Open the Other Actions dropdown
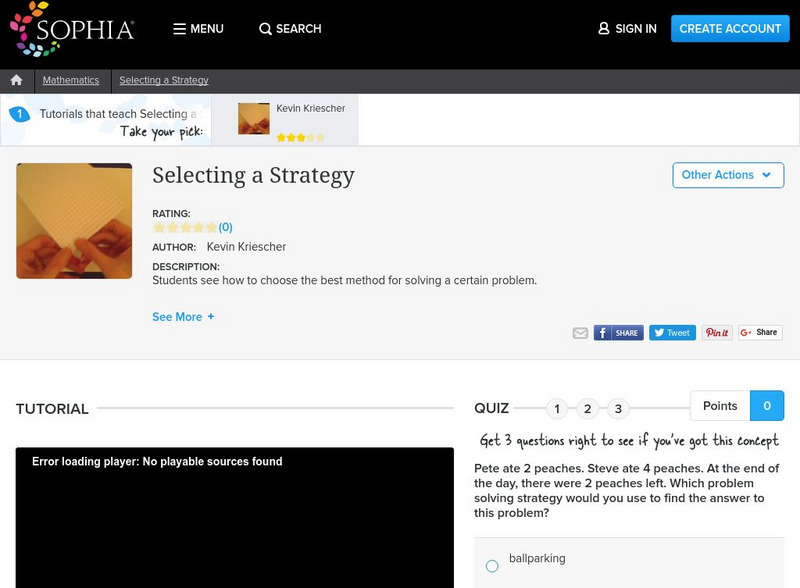 [729, 175]
